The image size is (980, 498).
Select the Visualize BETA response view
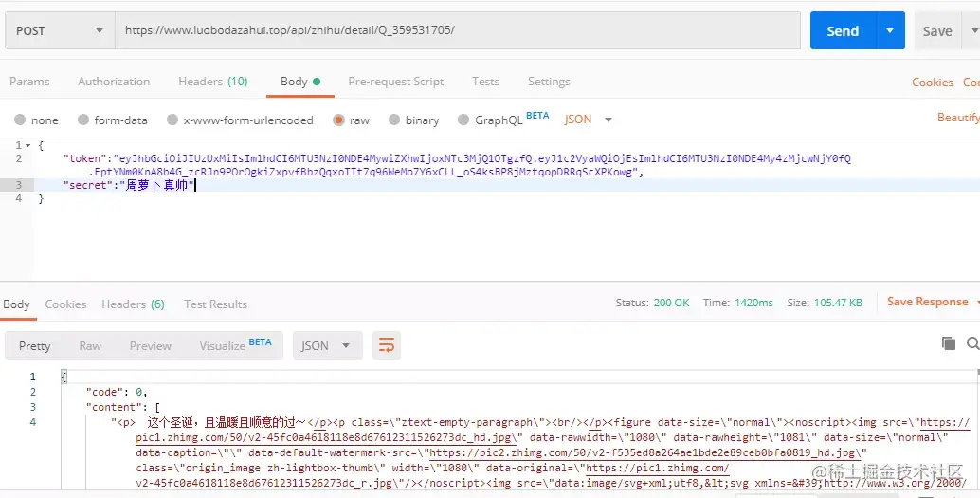[236, 344]
